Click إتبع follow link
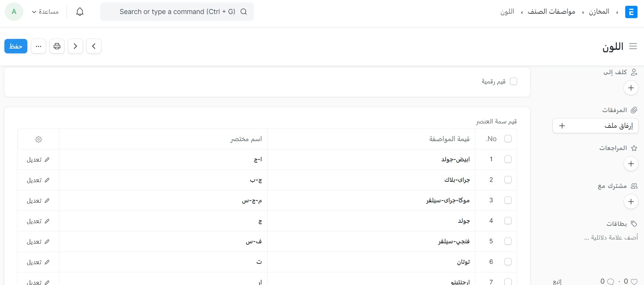 (557, 282)
